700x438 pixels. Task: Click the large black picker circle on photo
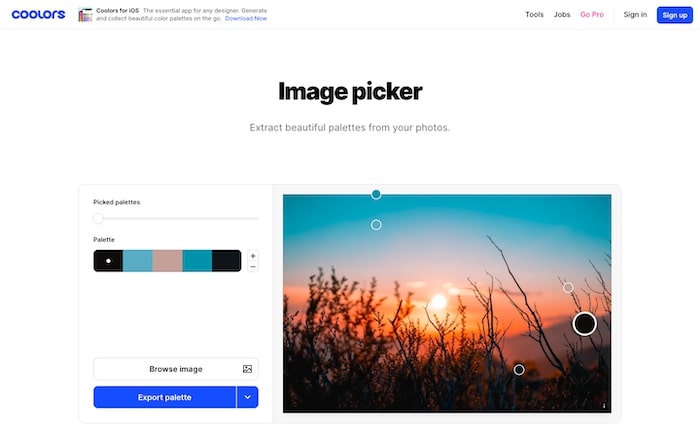point(584,324)
